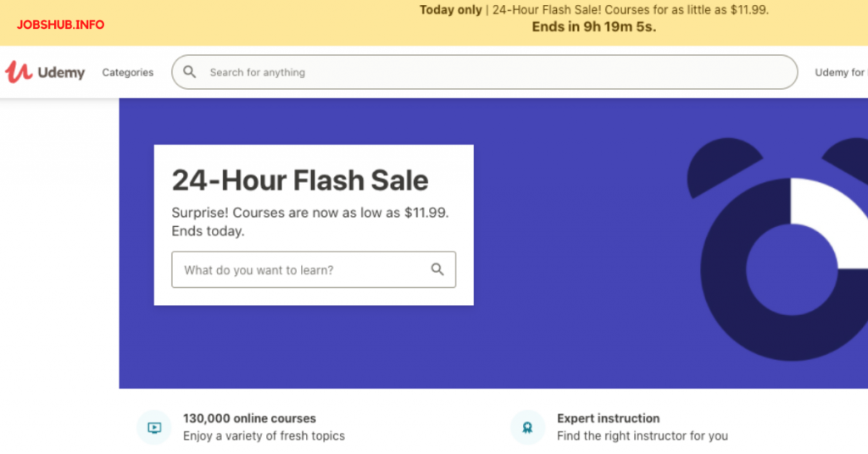Click the 'Ends in 9h 19m 5s' countdown
The height and width of the screenshot is (454, 868).
point(593,26)
